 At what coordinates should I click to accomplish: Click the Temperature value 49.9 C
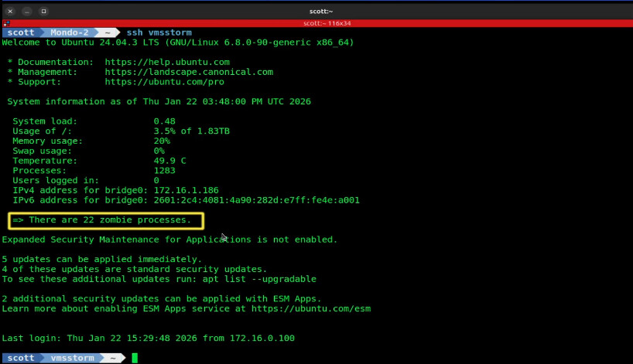tap(169, 161)
